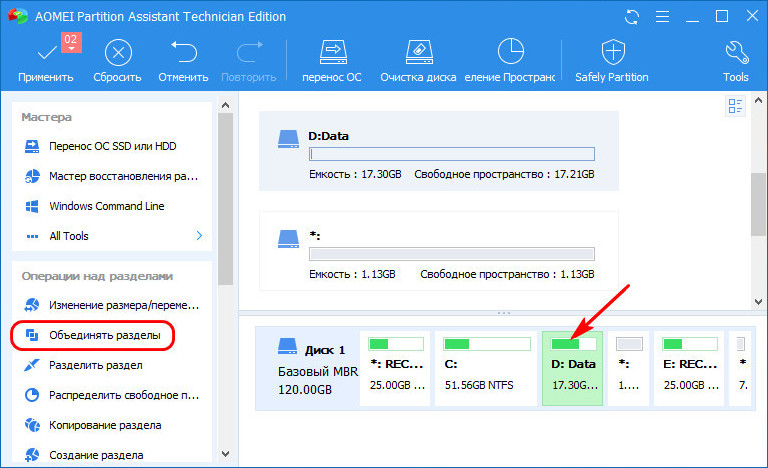Select Диск 1 Базовый MBR disk header

tap(309, 369)
